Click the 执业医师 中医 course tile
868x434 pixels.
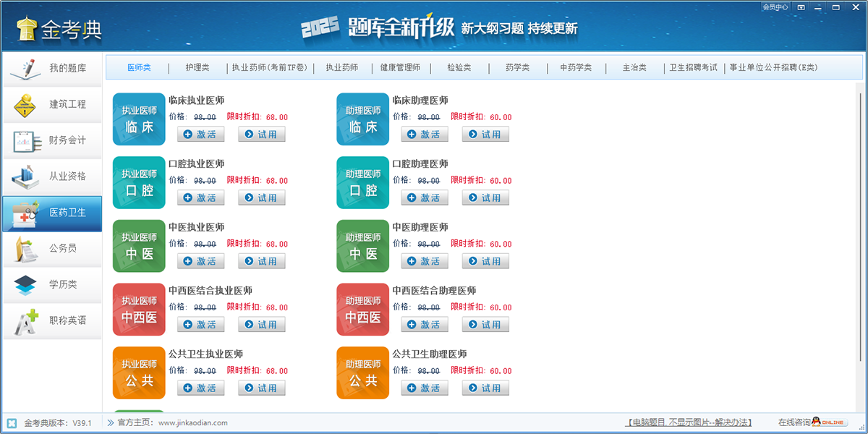click(139, 247)
